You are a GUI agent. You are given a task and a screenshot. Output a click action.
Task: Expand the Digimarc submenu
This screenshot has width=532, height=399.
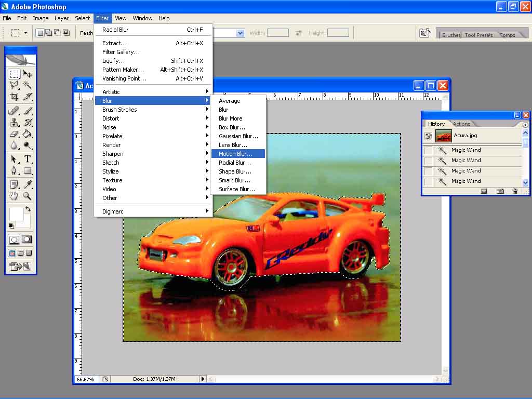point(153,211)
